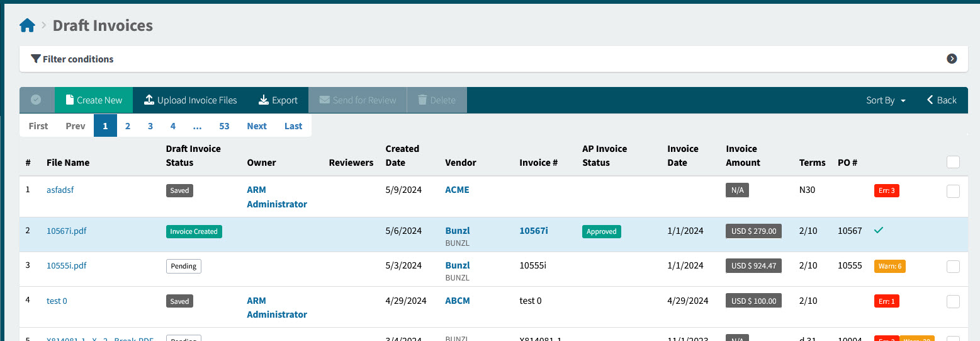
Task: Click the Back arrow button
Action: tap(941, 100)
